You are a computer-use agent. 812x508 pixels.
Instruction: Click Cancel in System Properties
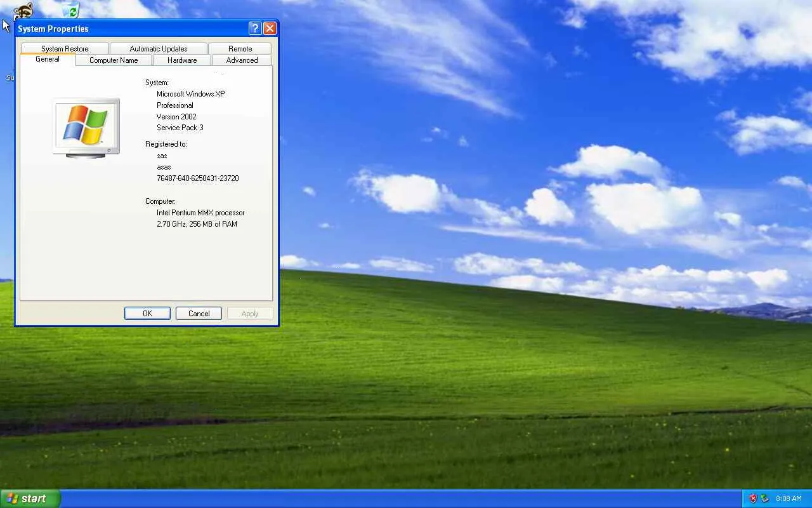click(x=199, y=314)
